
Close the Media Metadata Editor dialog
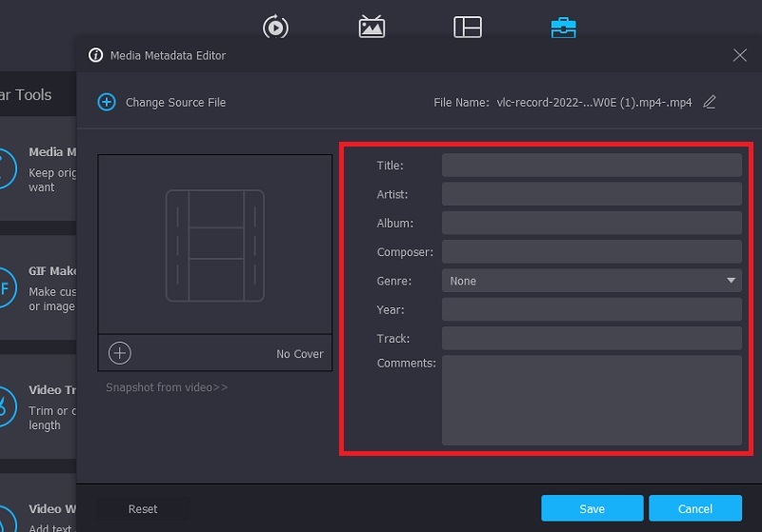(x=739, y=55)
